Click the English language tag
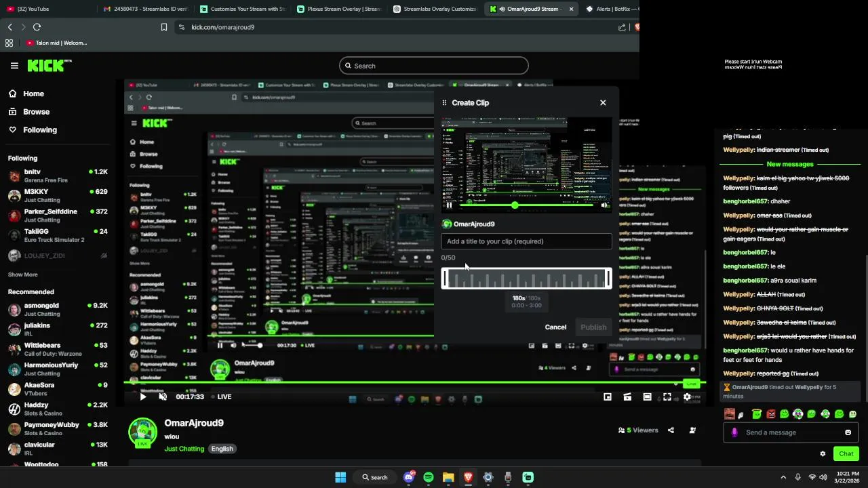This screenshot has height=488, width=868. (222, 449)
